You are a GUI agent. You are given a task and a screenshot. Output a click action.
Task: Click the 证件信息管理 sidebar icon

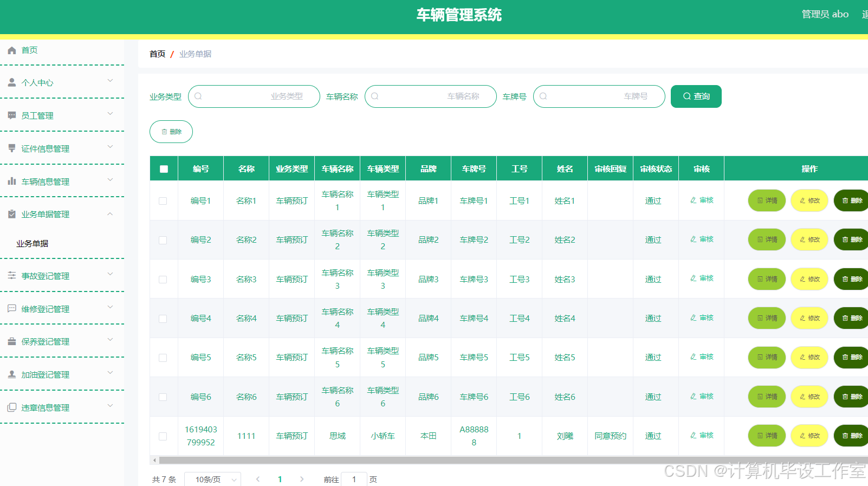pyautogui.click(x=12, y=148)
